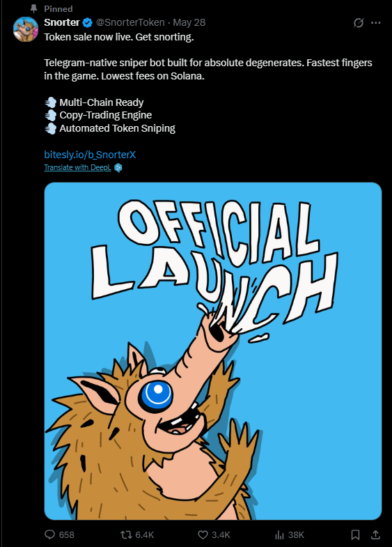Viewport: 392px width, 547px height.
Task: Click Translate with DeepL
Action: click(77, 167)
